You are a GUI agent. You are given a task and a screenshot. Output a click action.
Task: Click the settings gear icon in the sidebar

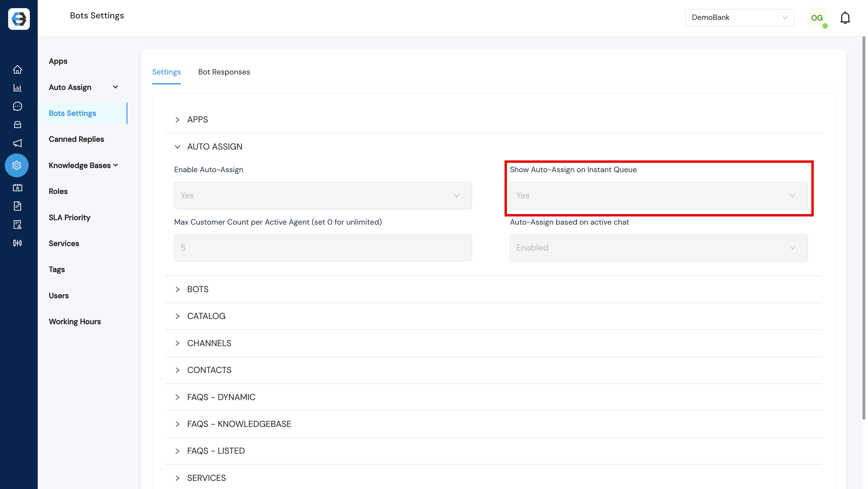[x=17, y=166]
